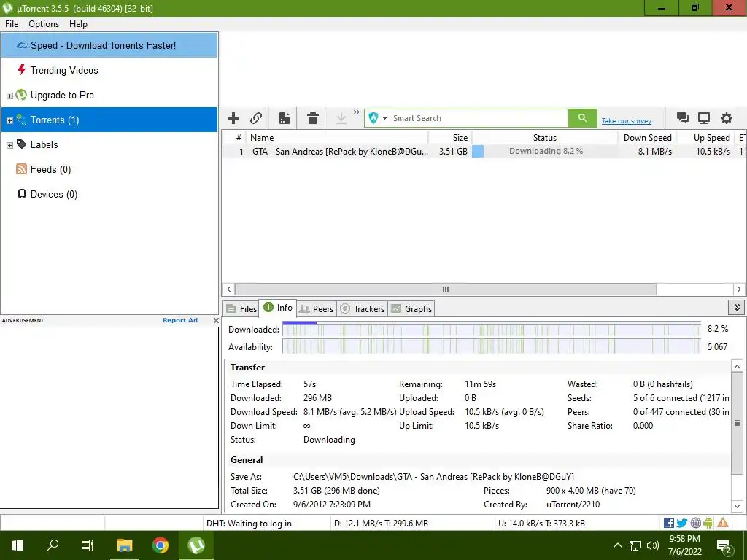Viewport: 747px width, 560px height.
Task: Click the Add Torrent plus icon
Action: point(233,118)
